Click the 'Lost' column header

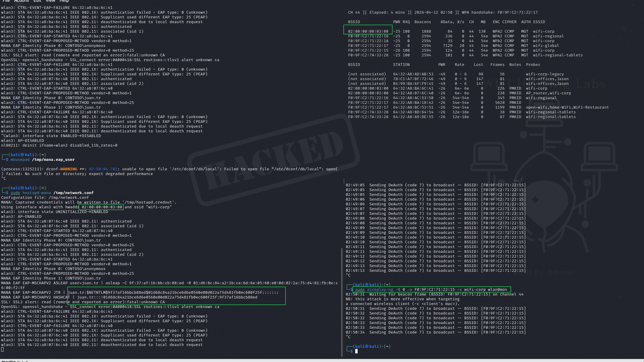pos(478,65)
